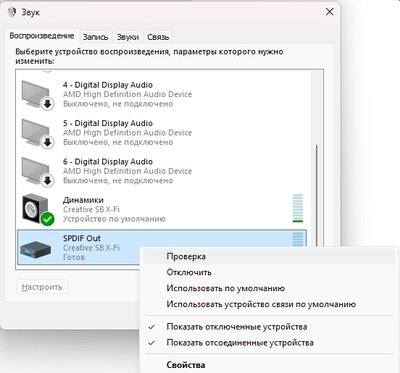
Task: Click AMD High Definition Audio Device under 4 - Digital
Action: [x=127, y=94]
